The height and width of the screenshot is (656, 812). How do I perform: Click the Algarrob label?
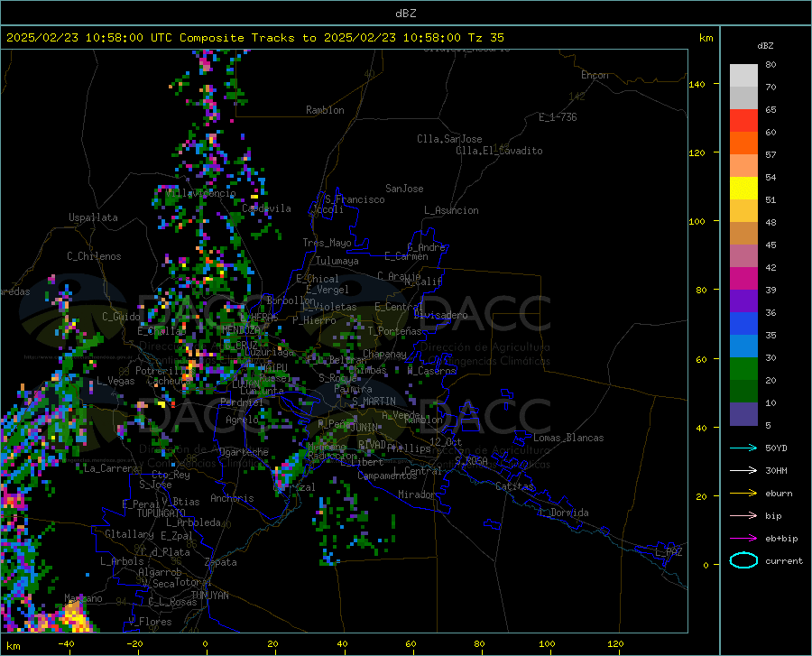pos(160,572)
